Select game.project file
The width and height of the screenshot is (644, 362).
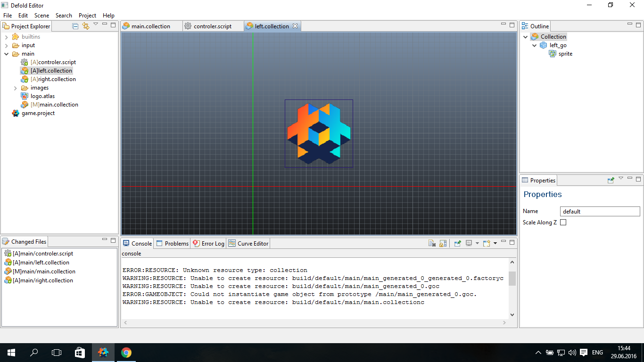38,113
